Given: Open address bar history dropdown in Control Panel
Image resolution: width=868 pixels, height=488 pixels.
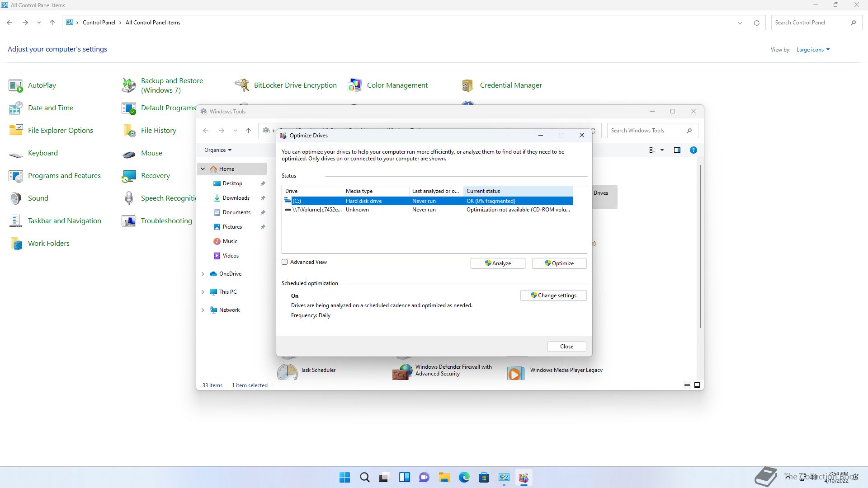Looking at the screenshot, I should [x=740, y=23].
